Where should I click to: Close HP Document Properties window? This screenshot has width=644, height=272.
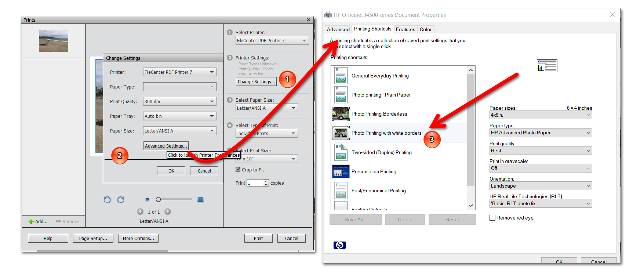click(612, 15)
